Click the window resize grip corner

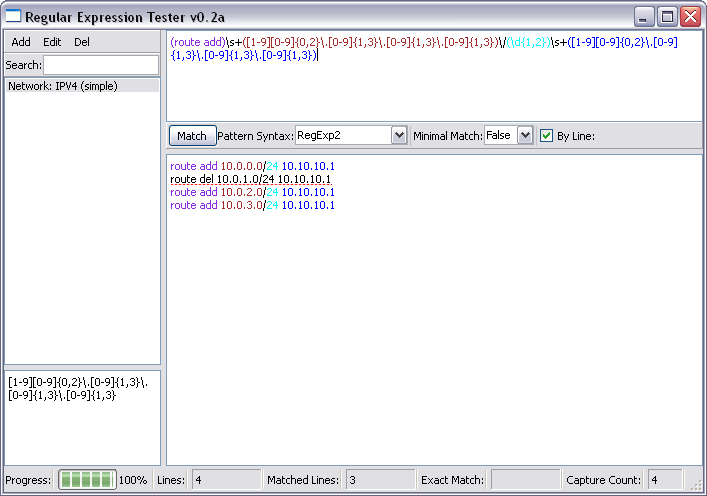pos(697,485)
